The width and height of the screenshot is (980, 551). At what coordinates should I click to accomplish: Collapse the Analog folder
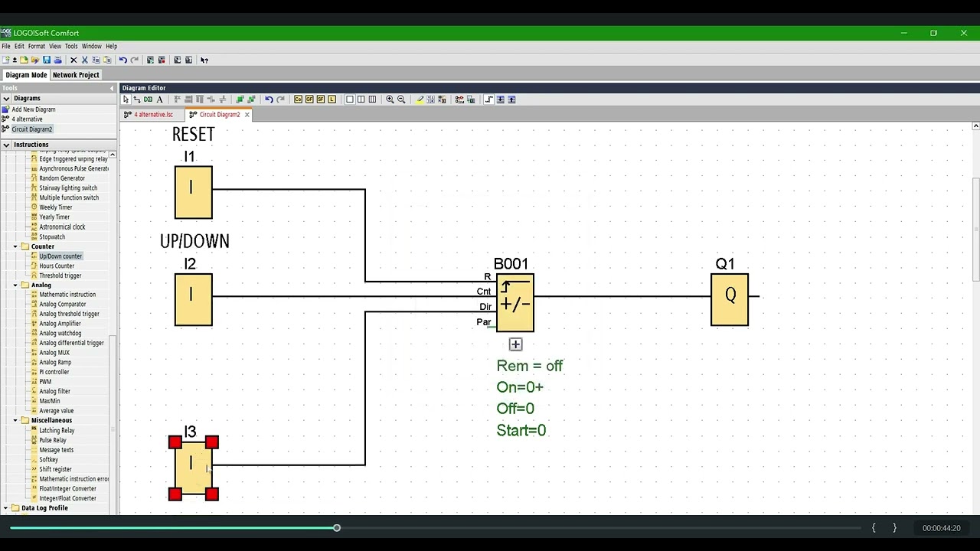coord(15,285)
